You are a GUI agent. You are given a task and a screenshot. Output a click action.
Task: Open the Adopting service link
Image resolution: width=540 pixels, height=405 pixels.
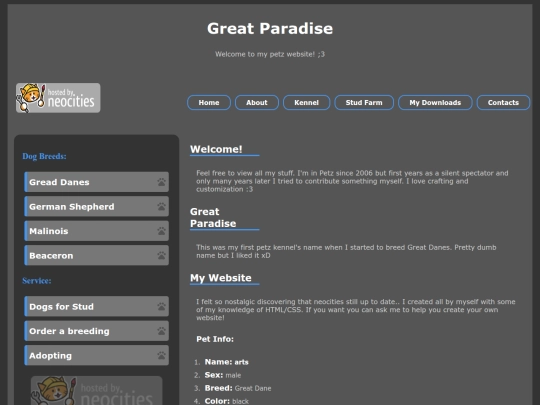coord(96,355)
